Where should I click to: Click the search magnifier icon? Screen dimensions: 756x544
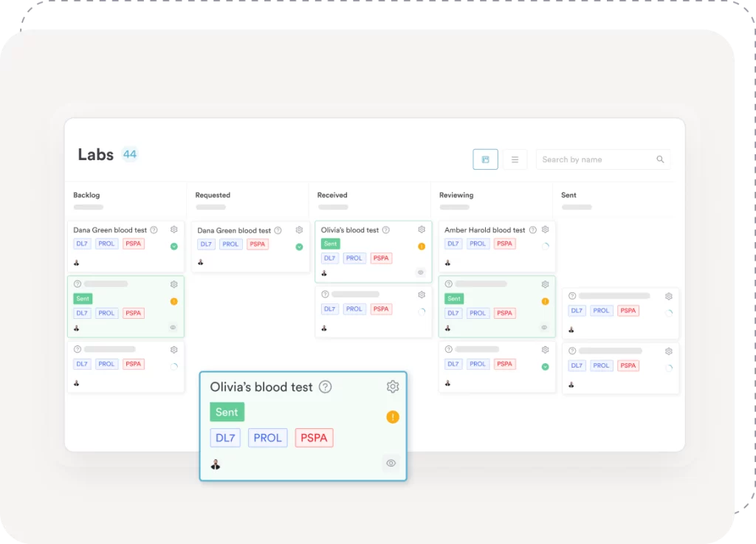click(660, 159)
